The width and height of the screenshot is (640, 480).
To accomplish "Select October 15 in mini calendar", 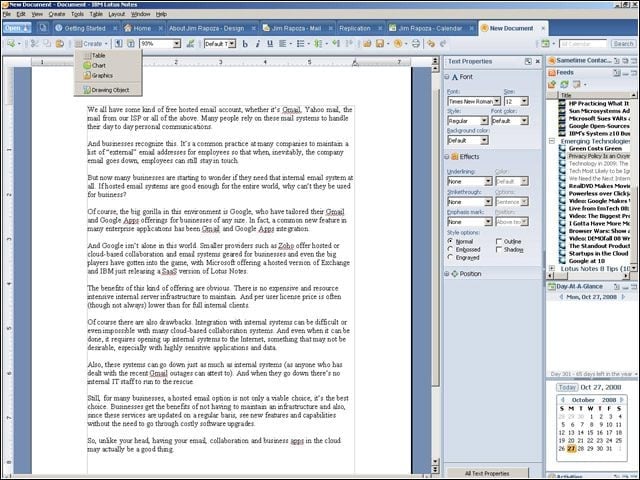I will (x=590, y=433).
